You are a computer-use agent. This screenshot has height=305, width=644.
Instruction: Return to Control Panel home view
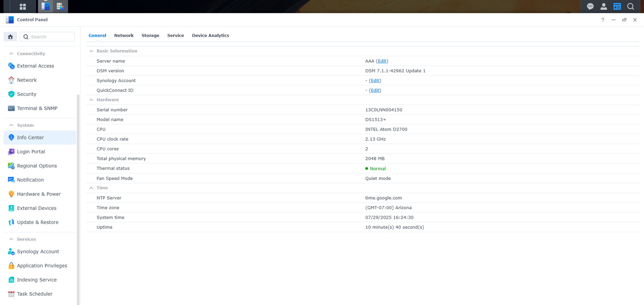pos(10,36)
